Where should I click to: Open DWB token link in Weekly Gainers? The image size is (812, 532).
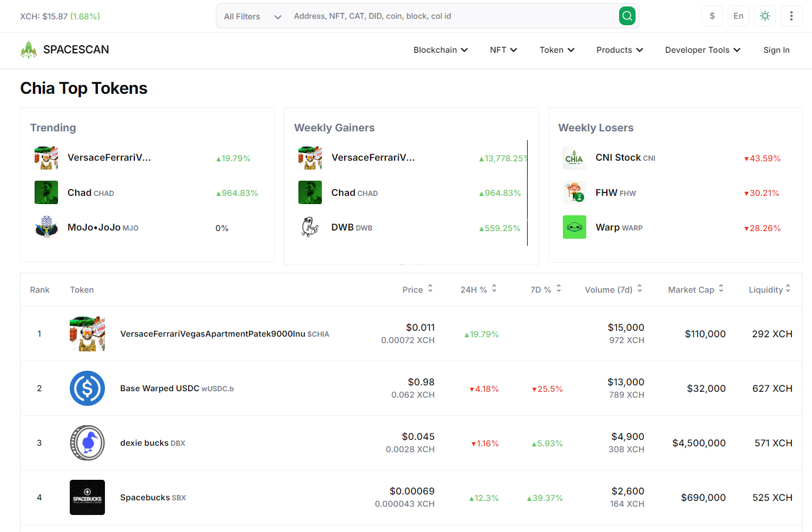point(352,227)
